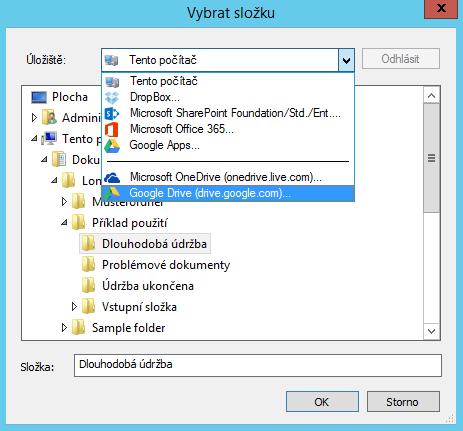463x431 pixels.
Task: Click the Dlouhodobá údržba folder icon
Action: pyautogui.click(x=89, y=243)
